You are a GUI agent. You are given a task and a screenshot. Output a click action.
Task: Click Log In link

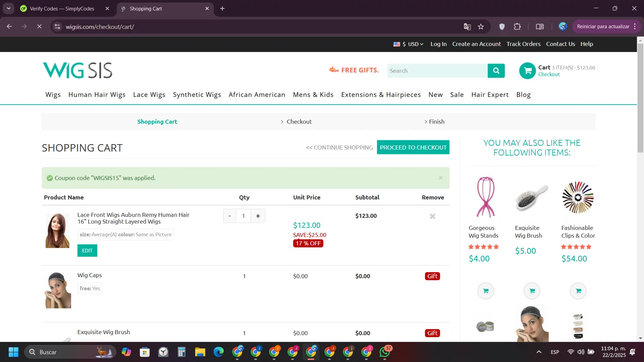click(438, 44)
